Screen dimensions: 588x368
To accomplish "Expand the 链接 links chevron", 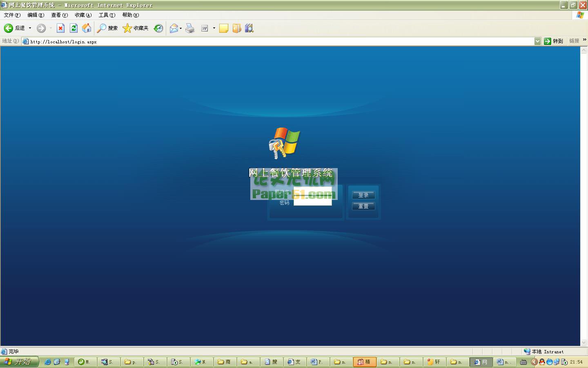I will tap(585, 40).
